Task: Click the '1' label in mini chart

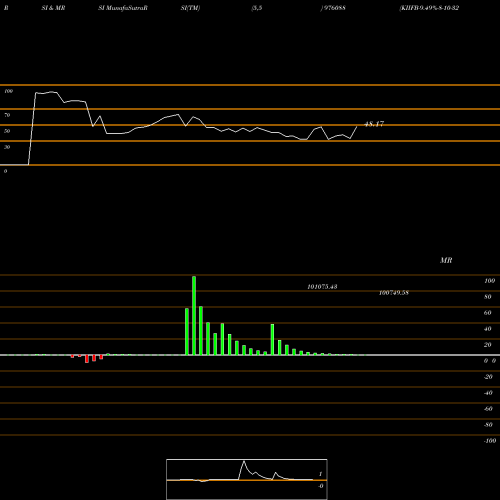Action: click(x=320, y=474)
